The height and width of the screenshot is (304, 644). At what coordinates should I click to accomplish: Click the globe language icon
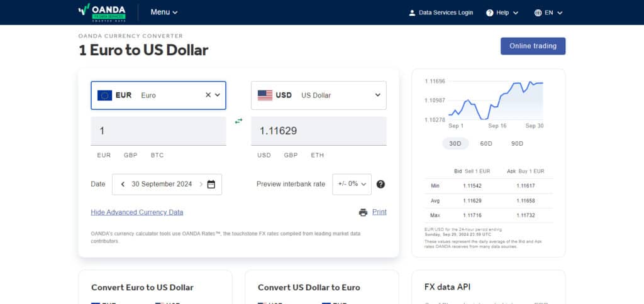538,13
